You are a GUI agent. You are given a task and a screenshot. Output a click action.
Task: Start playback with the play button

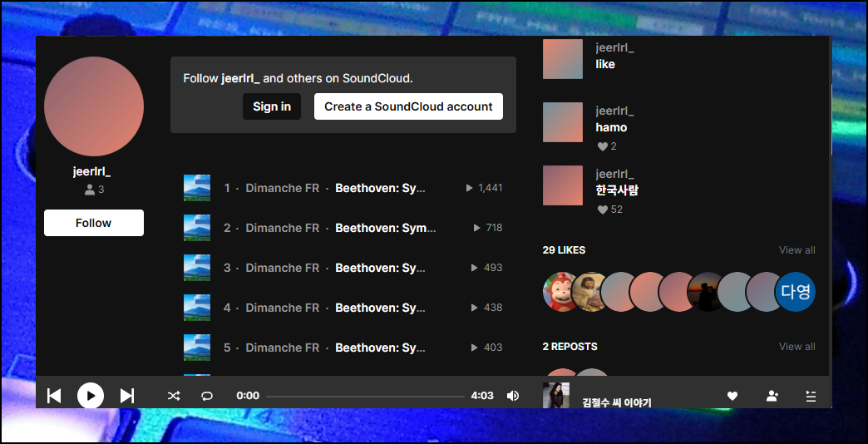(x=91, y=396)
